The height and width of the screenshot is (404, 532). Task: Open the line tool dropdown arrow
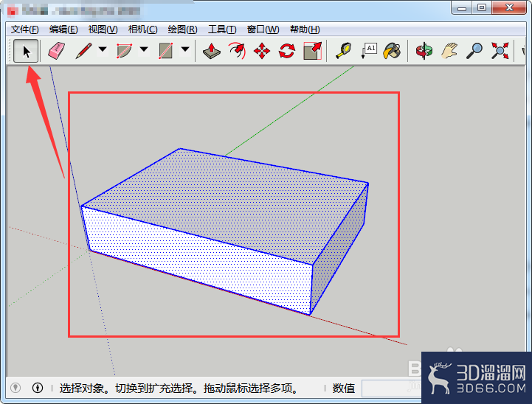tap(103, 49)
